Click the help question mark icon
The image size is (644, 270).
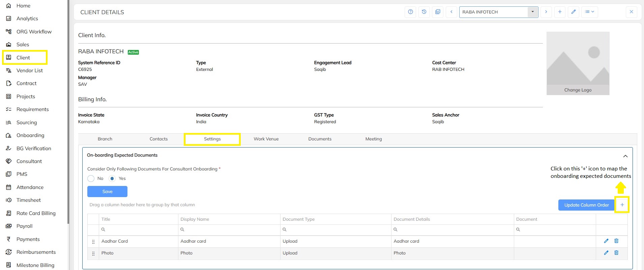click(x=410, y=12)
